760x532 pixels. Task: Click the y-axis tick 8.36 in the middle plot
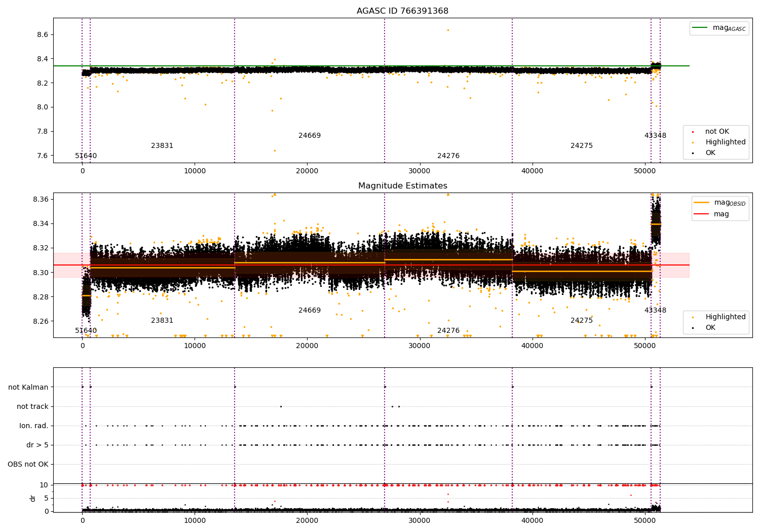point(41,200)
